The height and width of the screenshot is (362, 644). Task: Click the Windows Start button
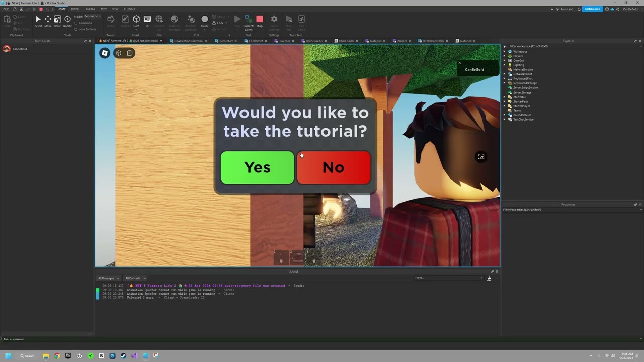click(x=8, y=356)
